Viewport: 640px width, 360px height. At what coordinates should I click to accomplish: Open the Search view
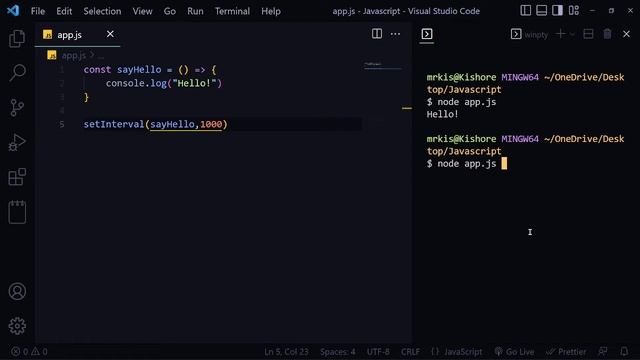pos(17,73)
